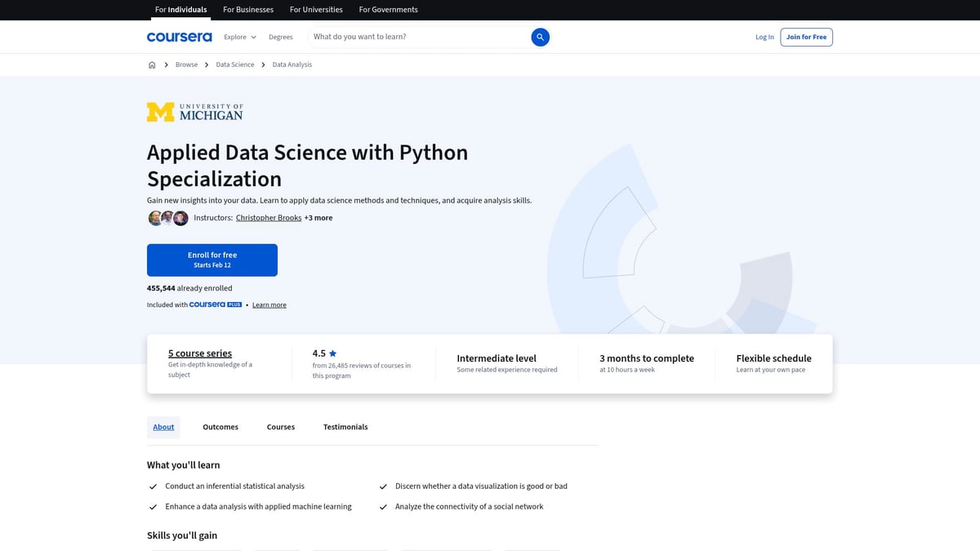Select the For Individuals tab
This screenshot has height=551, width=980.
tap(180, 10)
